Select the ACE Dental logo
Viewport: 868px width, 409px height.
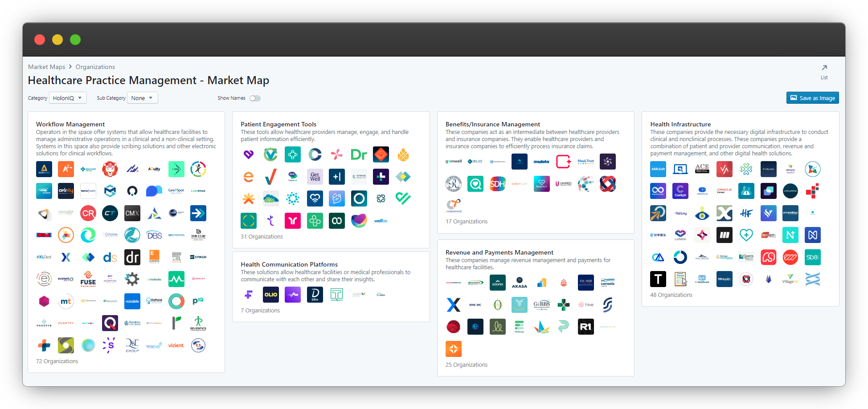(702, 169)
